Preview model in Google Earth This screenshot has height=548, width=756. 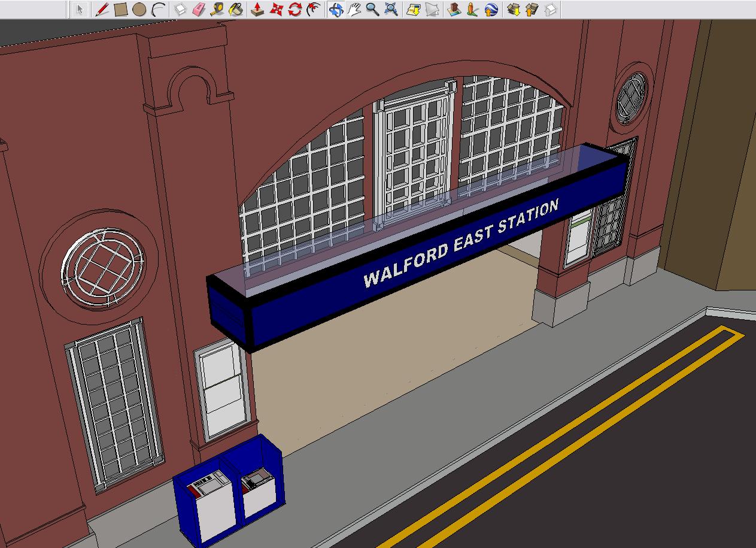coord(491,10)
